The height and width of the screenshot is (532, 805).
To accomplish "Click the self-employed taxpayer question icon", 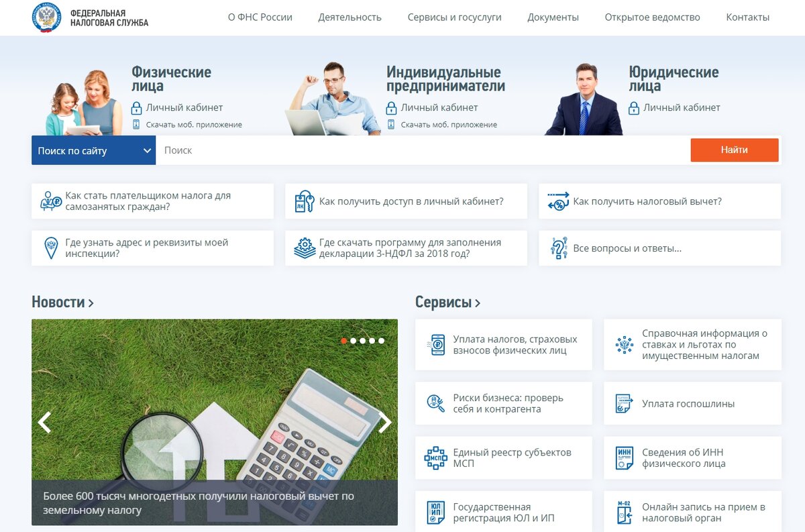I will tap(51, 201).
